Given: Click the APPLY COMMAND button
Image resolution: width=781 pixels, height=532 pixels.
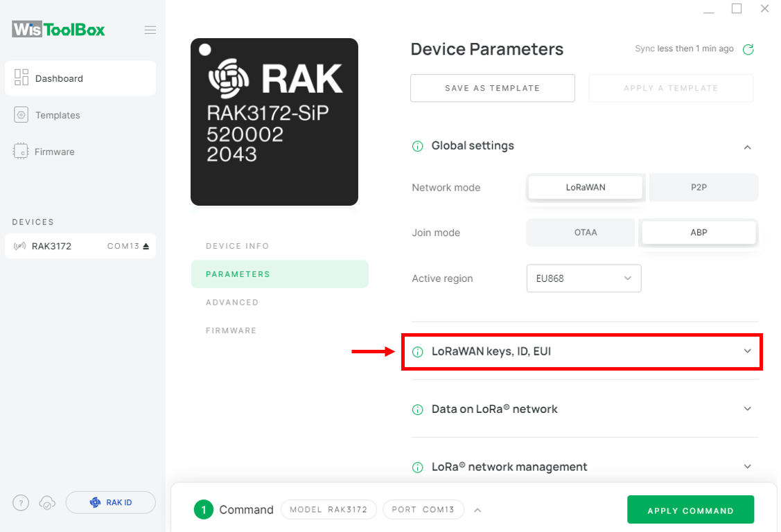Looking at the screenshot, I should point(690,510).
